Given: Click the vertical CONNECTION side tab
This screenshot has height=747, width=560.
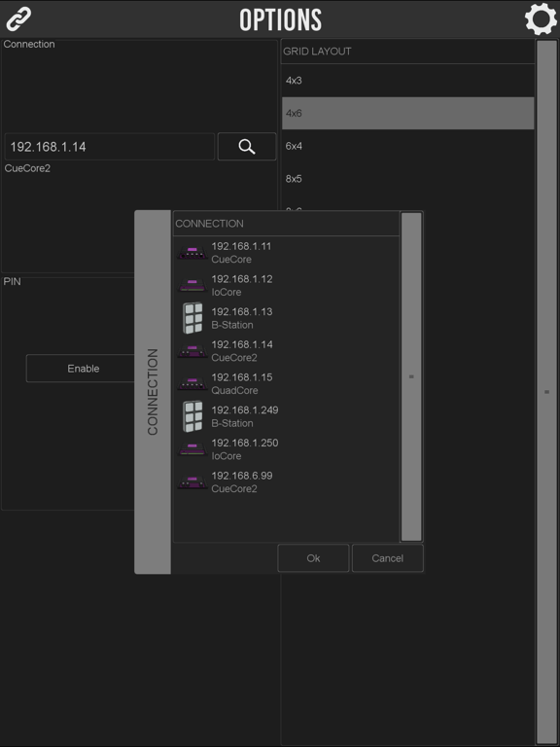Looking at the screenshot, I should [x=153, y=392].
